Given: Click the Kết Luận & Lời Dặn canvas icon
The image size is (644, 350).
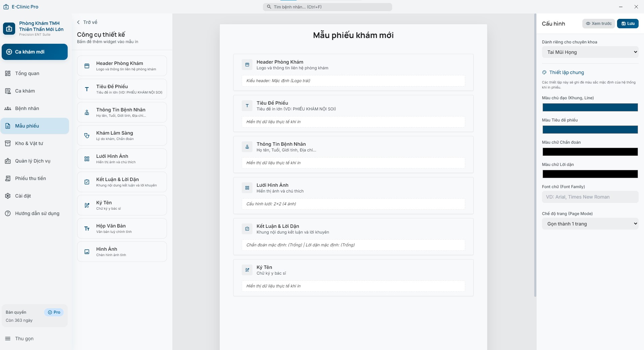Looking at the screenshot, I should tap(247, 229).
